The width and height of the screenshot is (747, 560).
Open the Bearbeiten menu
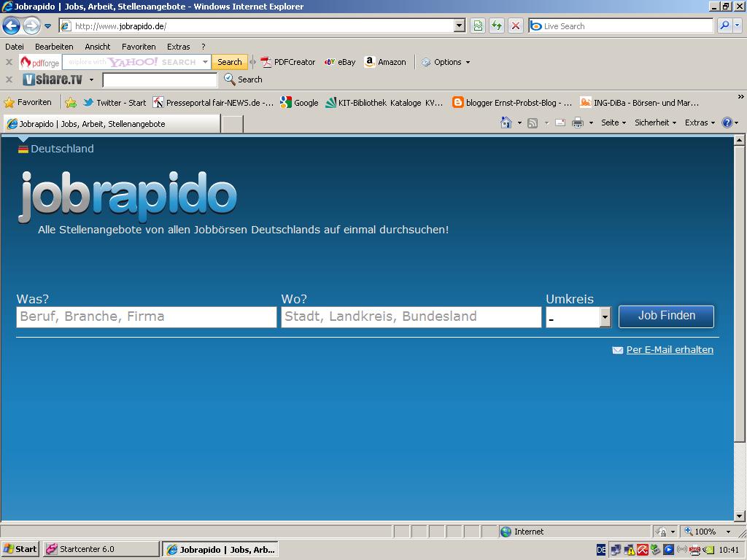(x=54, y=47)
